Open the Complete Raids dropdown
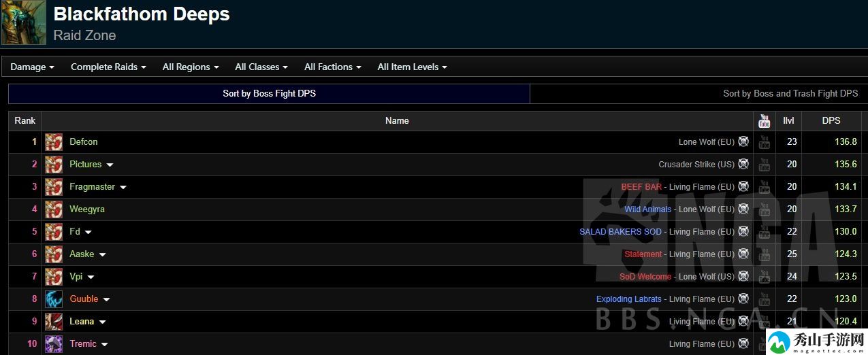The height and width of the screenshot is (355, 868). [108, 67]
